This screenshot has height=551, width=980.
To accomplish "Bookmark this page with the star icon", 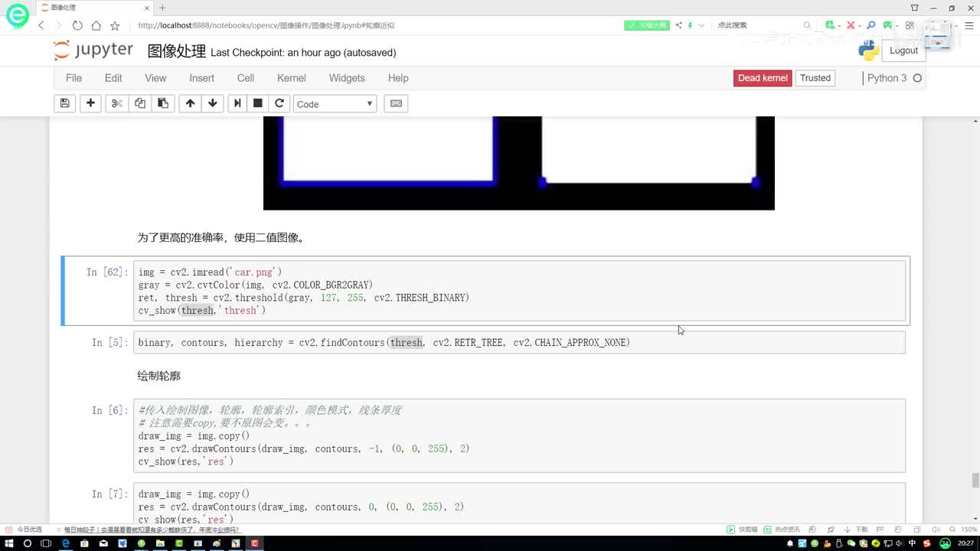I will (x=115, y=25).
